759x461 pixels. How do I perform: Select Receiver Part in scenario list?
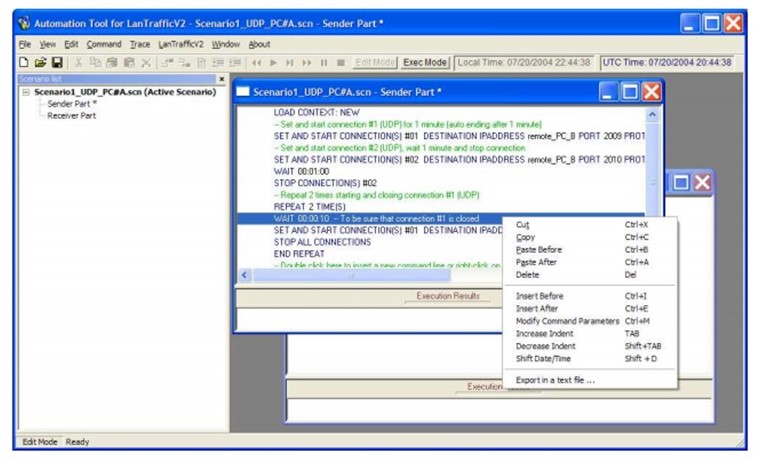coord(72,115)
